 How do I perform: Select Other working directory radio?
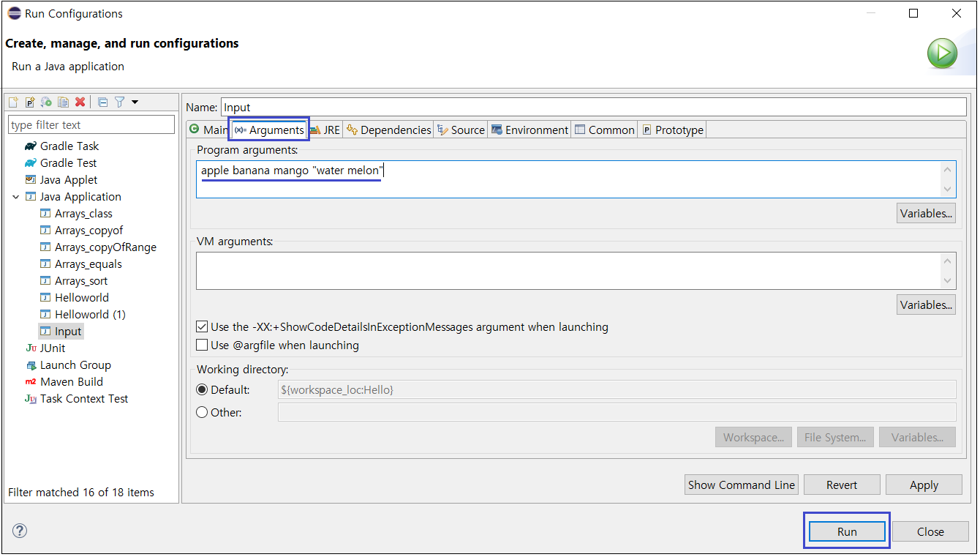pos(203,413)
